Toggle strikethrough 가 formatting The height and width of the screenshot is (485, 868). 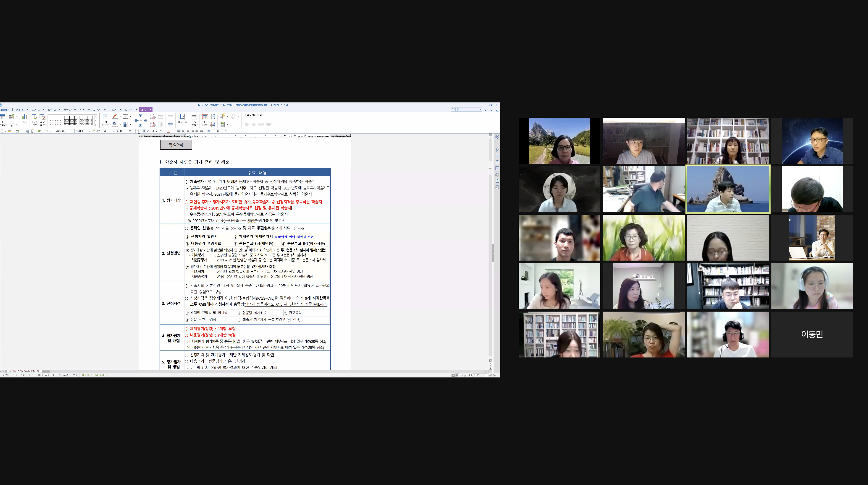point(161,131)
